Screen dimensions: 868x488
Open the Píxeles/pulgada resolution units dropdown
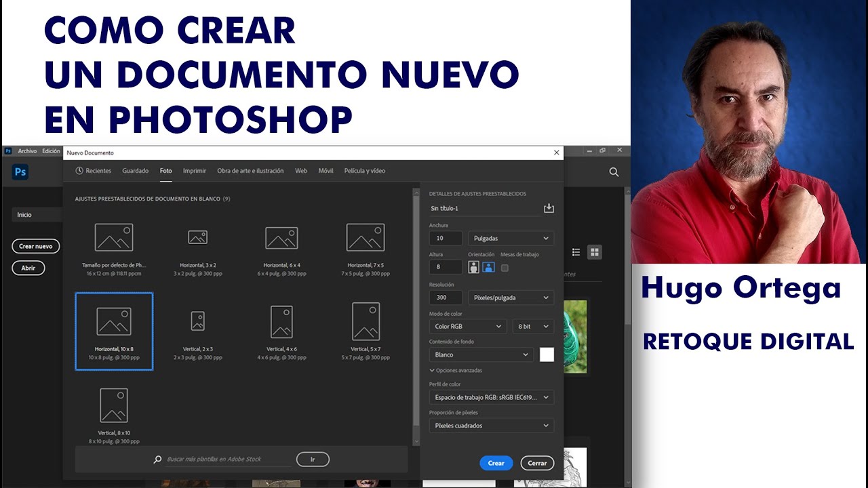click(x=511, y=298)
